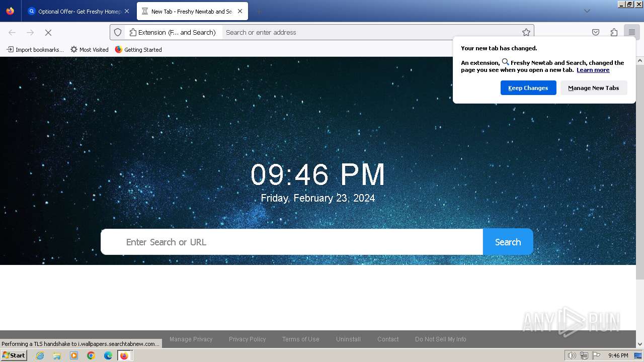Image resolution: width=644 pixels, height=362 pixels.
Task: Click the Show desktop button
Action: click(x=638, y=355)
